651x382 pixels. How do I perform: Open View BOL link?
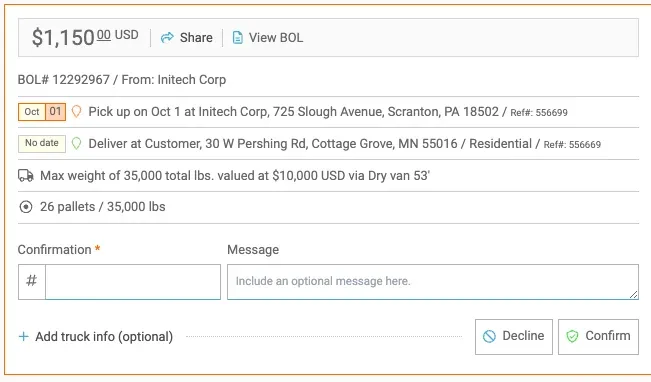click(x=268, y=38)
